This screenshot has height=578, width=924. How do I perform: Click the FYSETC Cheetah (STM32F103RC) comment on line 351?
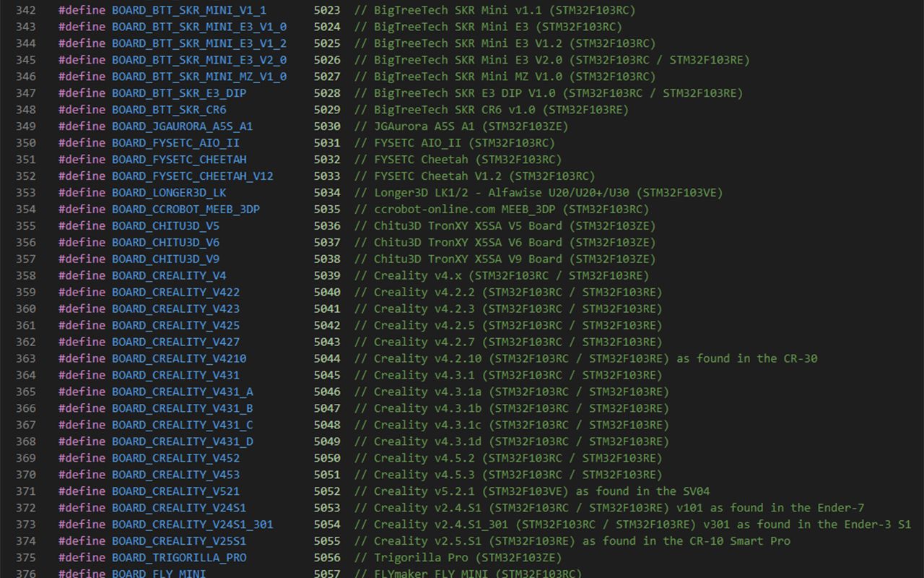pyautogui.click(x=457, y=160)
